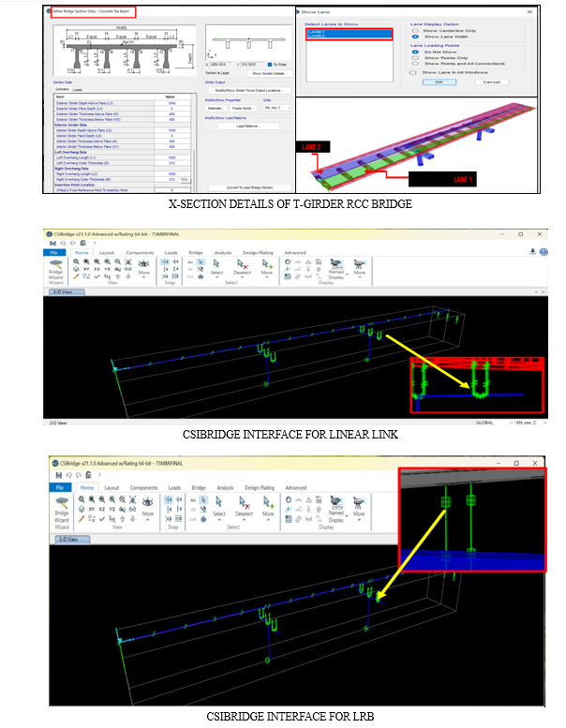
Task: Select Show Points Only radio option
Action: point(415,58)
